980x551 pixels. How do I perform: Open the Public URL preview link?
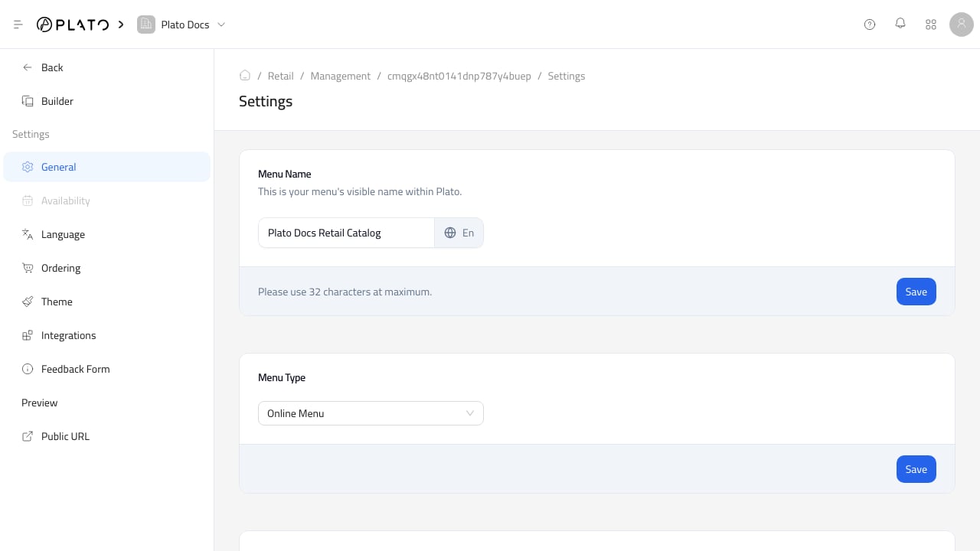click(107, 436)
